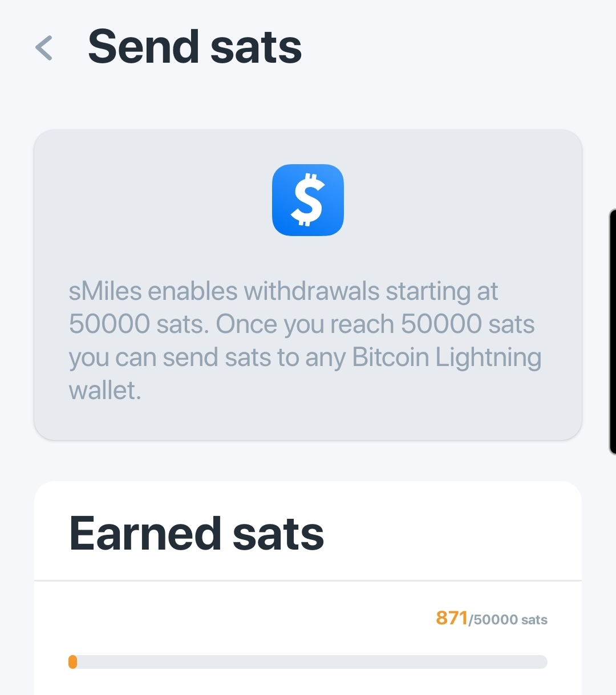Image resolution: width=616 pixels, height=695 pixels.
Task: Tap the blue Bitcoin dollar icon
Action: click(x=308, y=200)
